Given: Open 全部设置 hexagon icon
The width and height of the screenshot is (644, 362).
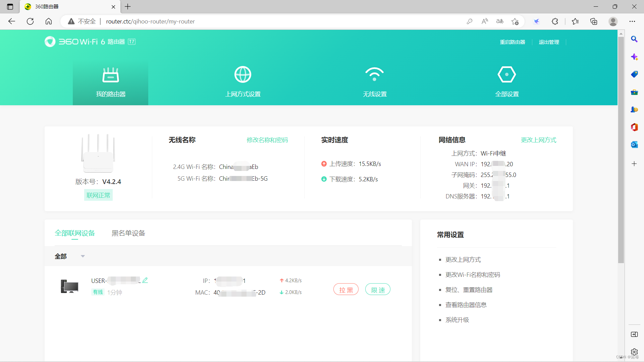Looking at the screenshot, I should tap(506, 74).
